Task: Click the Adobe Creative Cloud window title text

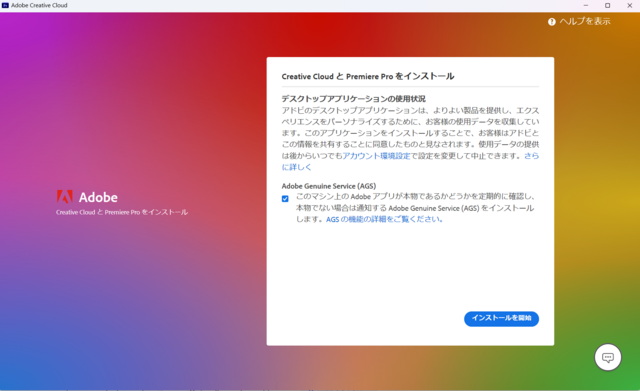Action: pos(39,5)
